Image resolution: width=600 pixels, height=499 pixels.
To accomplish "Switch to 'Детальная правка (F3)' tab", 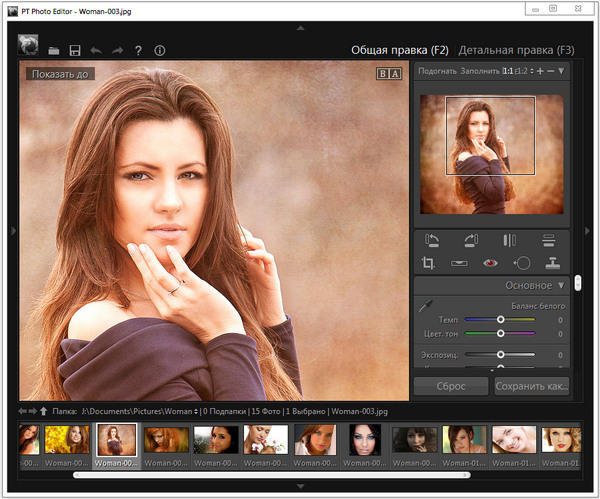I will point(516,50).
